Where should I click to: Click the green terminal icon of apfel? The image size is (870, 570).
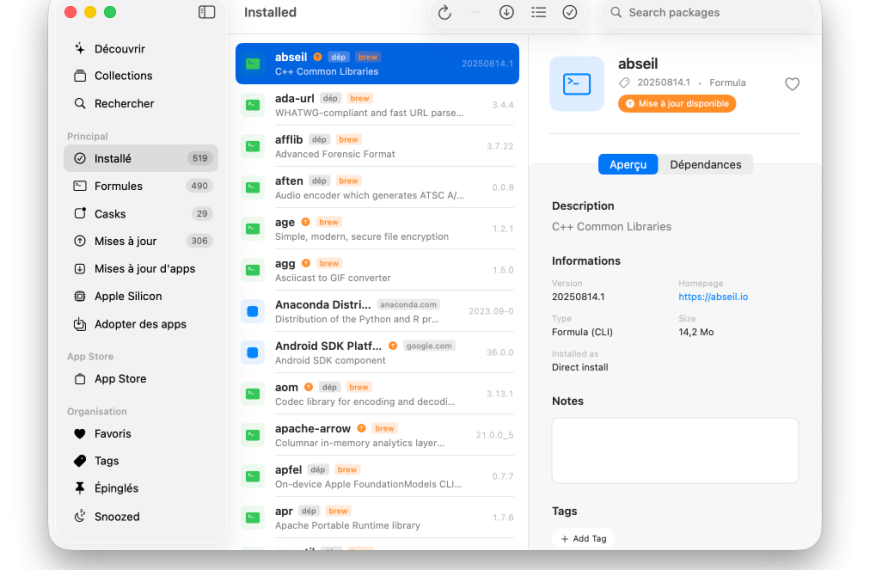coord(252,476)
